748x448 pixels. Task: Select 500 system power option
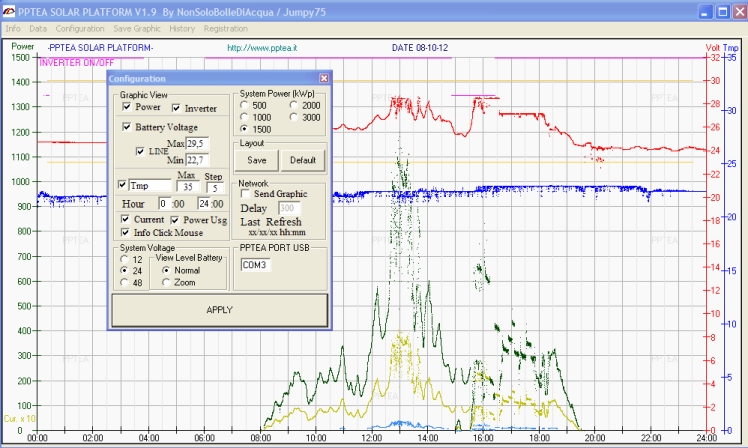[x=244, y=105]
